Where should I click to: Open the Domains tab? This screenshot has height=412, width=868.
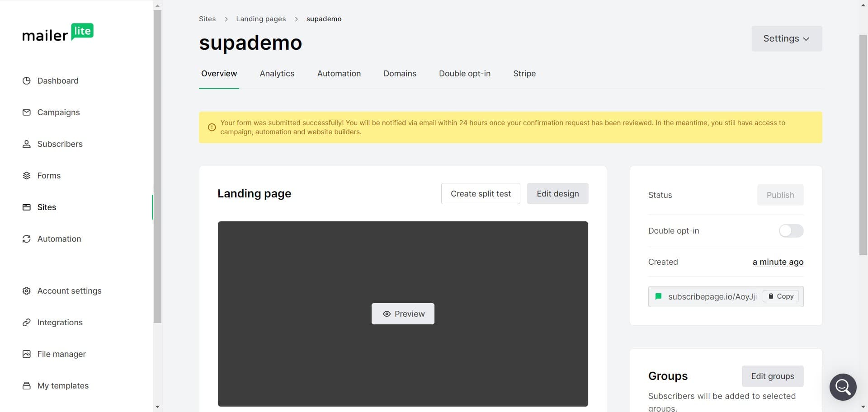(x=400, y=74)
